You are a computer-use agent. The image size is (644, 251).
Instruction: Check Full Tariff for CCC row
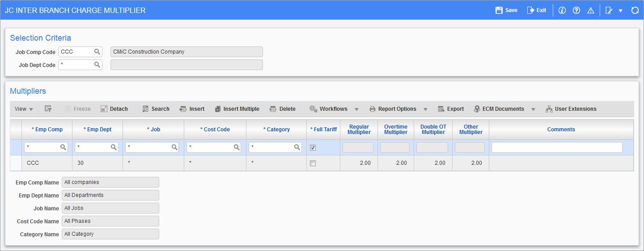coord(313,163)
